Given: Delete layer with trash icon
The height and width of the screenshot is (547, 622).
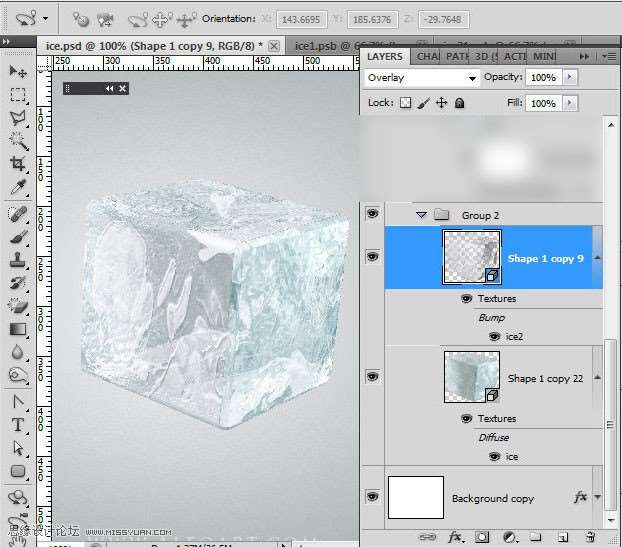Looking at the screenshot, I should tap(590, 537).
